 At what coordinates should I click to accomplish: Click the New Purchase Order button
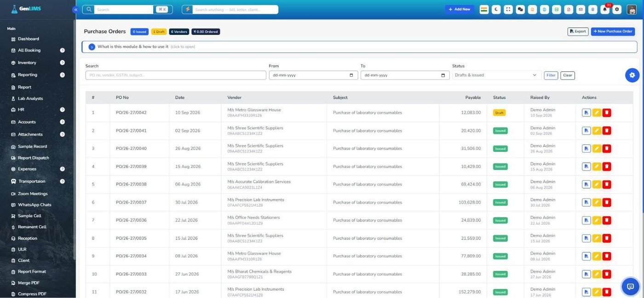pyautogui.click(x=613, y=31)
